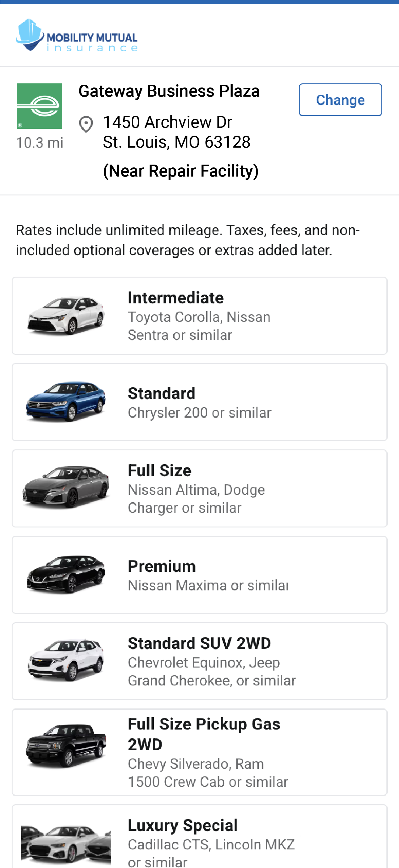Choose the Premium vehicle class
The image size is (399, 868).
(x=199, y=575)
